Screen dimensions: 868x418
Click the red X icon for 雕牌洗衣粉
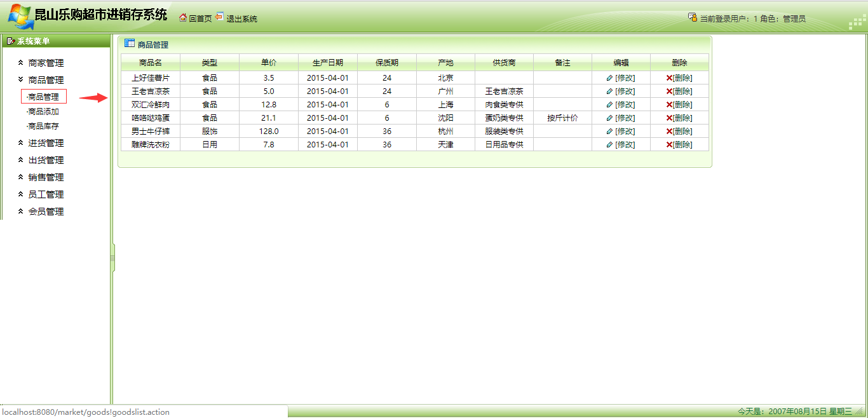pyautogui.click(x=669, y=144)
